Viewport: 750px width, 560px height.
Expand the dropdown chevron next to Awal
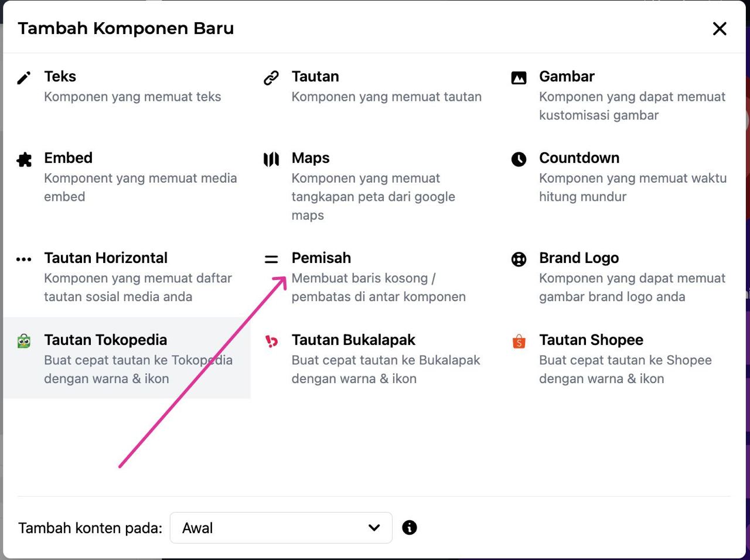tap(374, 528)
